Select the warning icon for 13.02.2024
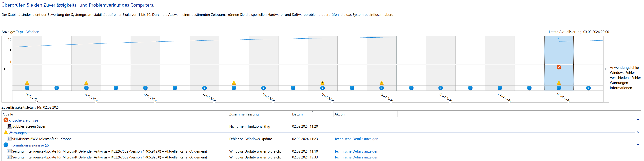 coord(27,83)
